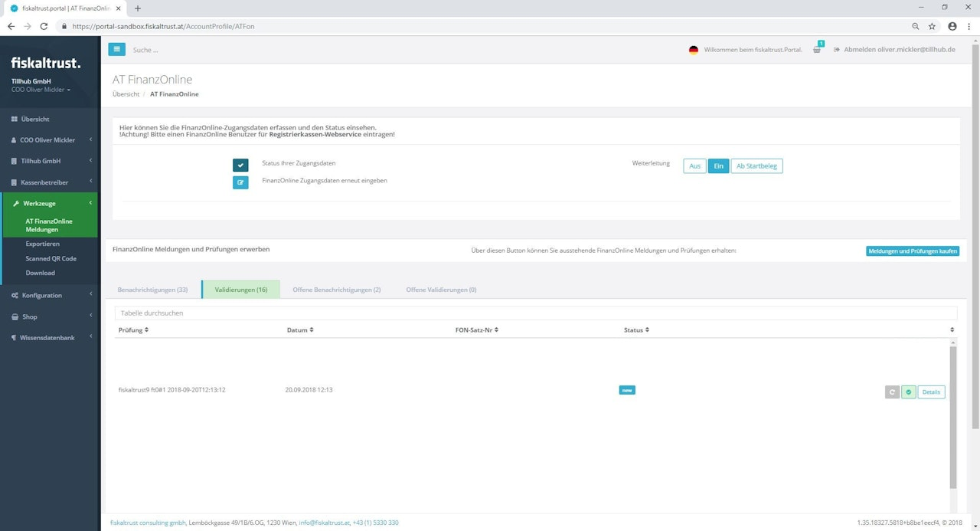980x531 pixels.
Task: Sort table by Prüfung column
Action: (x=133, y=330)
